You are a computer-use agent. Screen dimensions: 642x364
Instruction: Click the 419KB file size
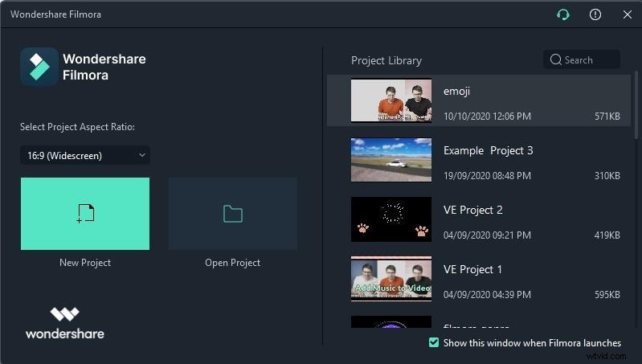(607, 235)
